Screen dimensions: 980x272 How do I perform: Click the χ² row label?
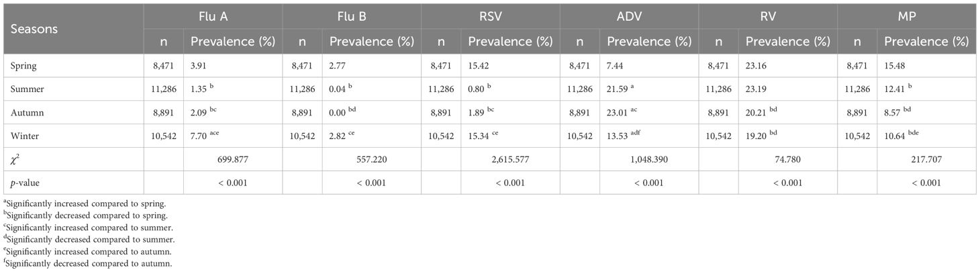(x=15, y=158)
